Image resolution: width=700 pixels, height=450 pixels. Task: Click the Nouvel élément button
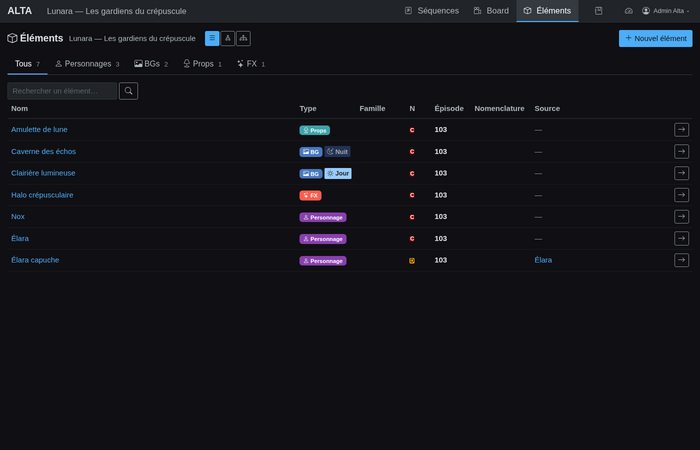point(655,38)
